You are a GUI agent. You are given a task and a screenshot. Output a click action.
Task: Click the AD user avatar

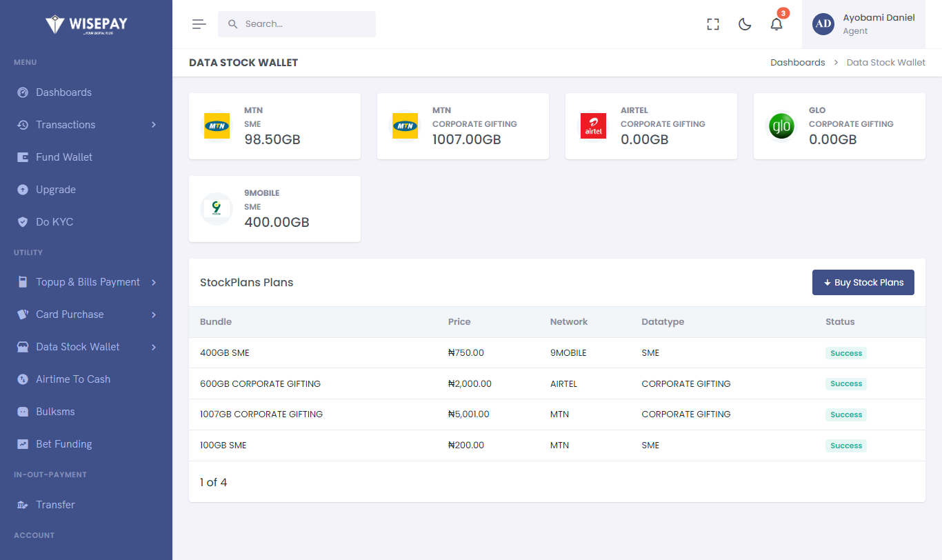click(x=823, y=24)
